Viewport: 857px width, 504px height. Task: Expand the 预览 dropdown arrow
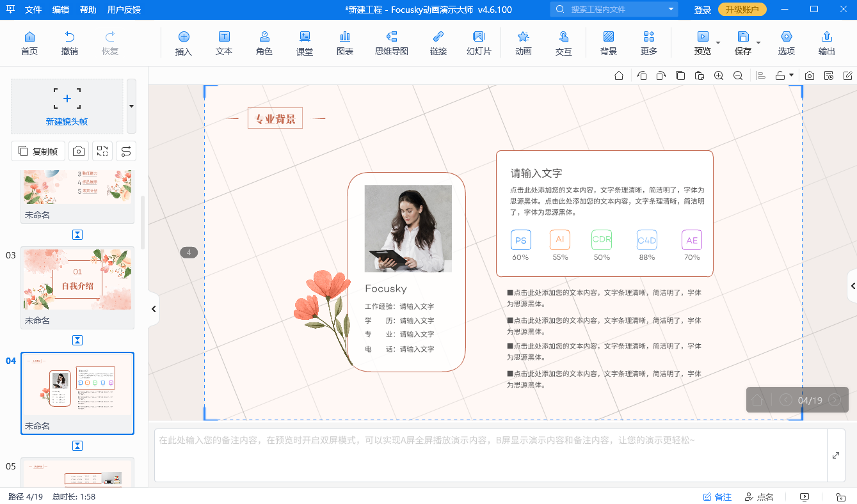(718, 43)
